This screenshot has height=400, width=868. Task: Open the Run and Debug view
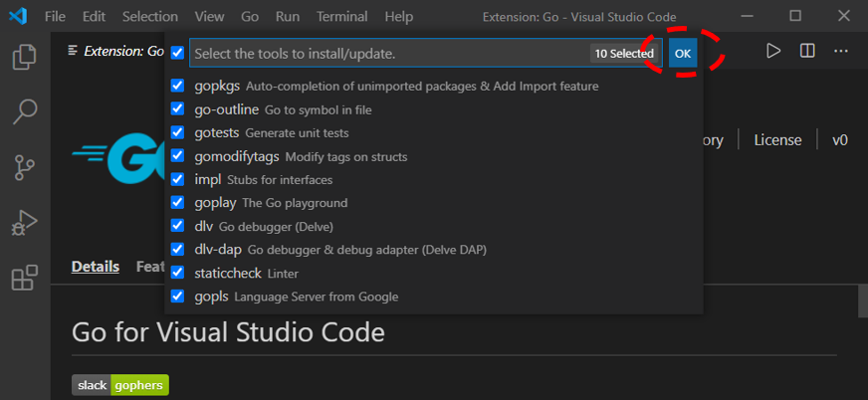click(x=24, y=223)
